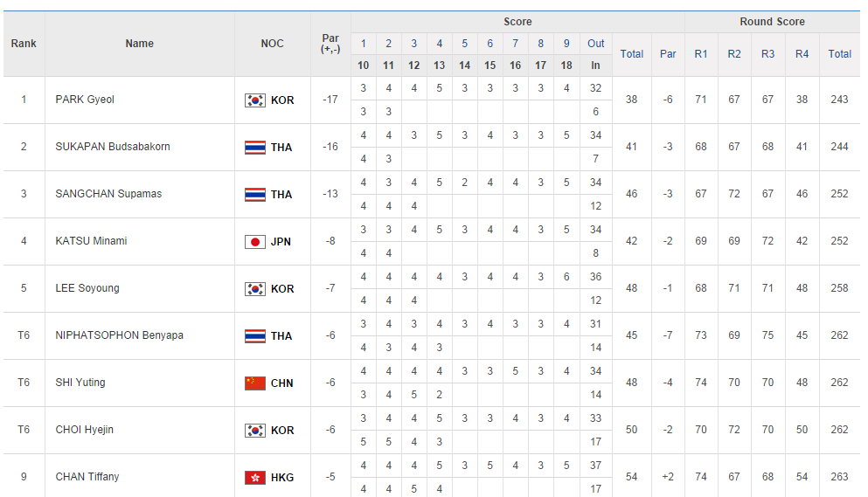Screen dimensions: 868x497
Task: Click the Korea flag for LEE Soyoung
Action: [254, 289]
